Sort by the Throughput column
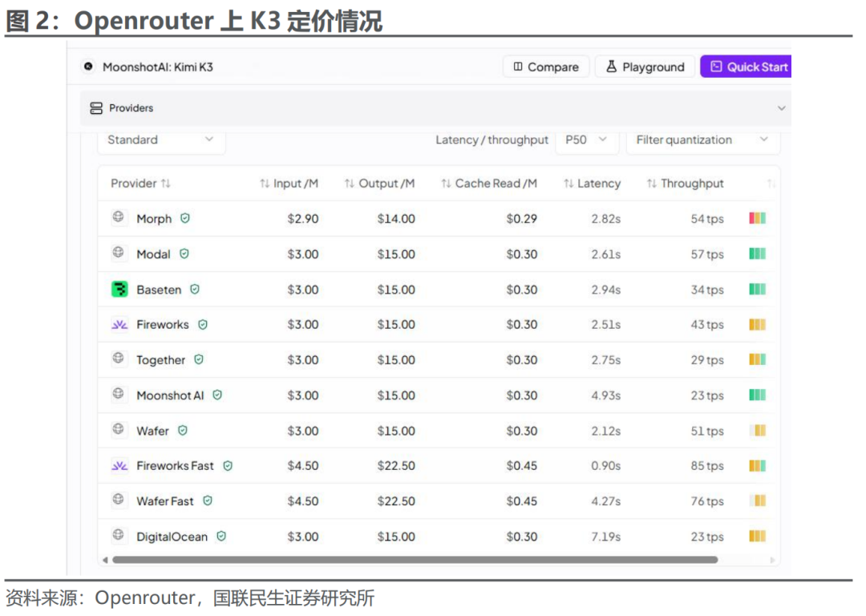The image size is (866, 616). 686,184
